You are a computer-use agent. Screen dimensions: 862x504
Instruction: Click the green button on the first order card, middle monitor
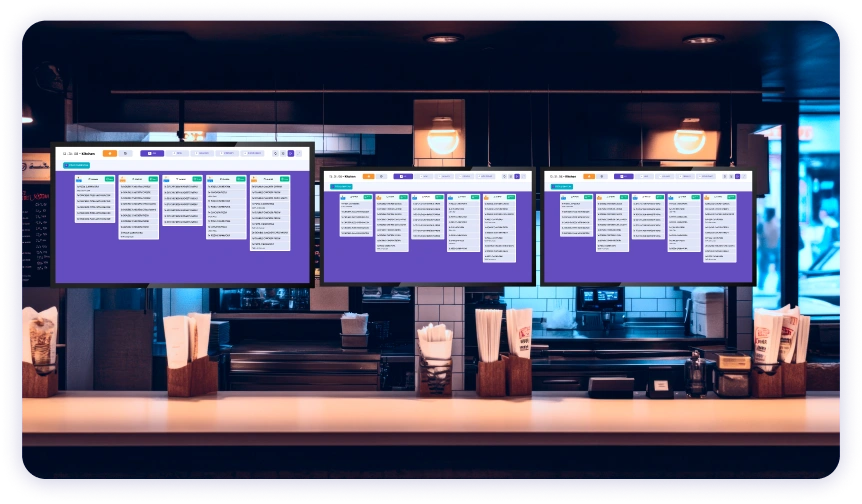pyautogui.click(x=368, y=197)
